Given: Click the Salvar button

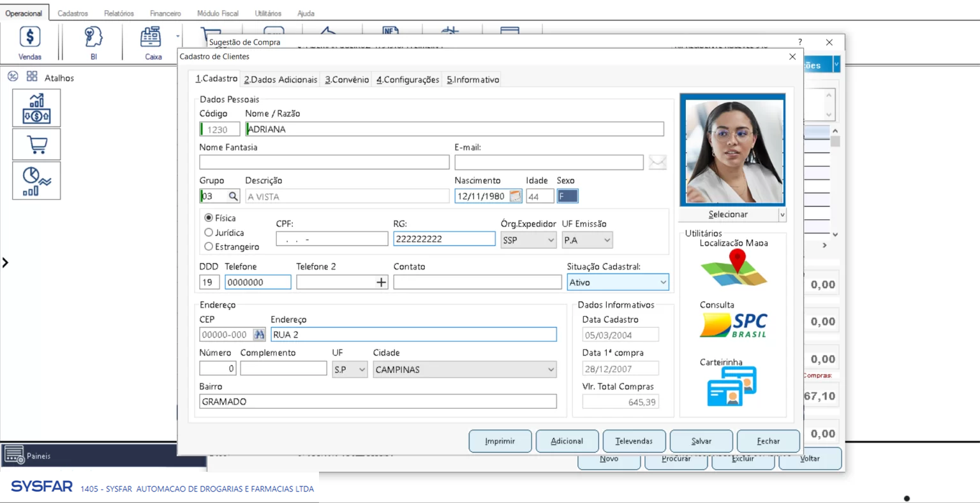Looking at the screenshot, I should 701,441.
